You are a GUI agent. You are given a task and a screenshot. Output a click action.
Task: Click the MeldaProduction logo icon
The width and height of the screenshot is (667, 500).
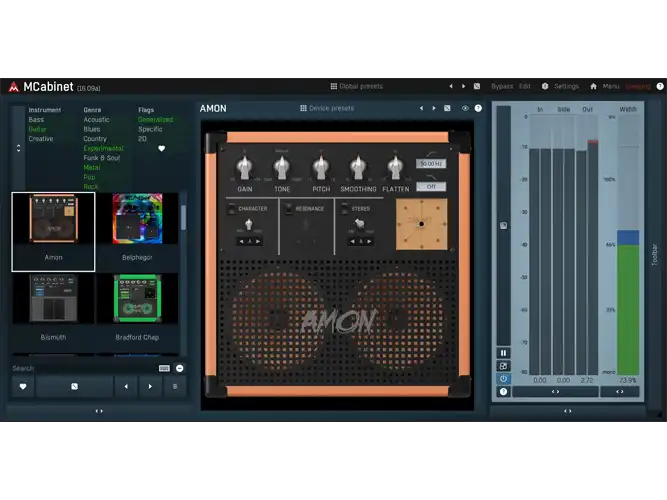(14, 86)
